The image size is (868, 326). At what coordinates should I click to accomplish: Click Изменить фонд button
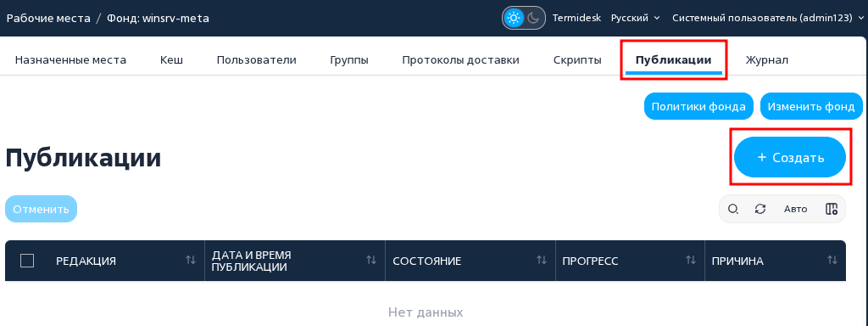(x=811, y=106)
